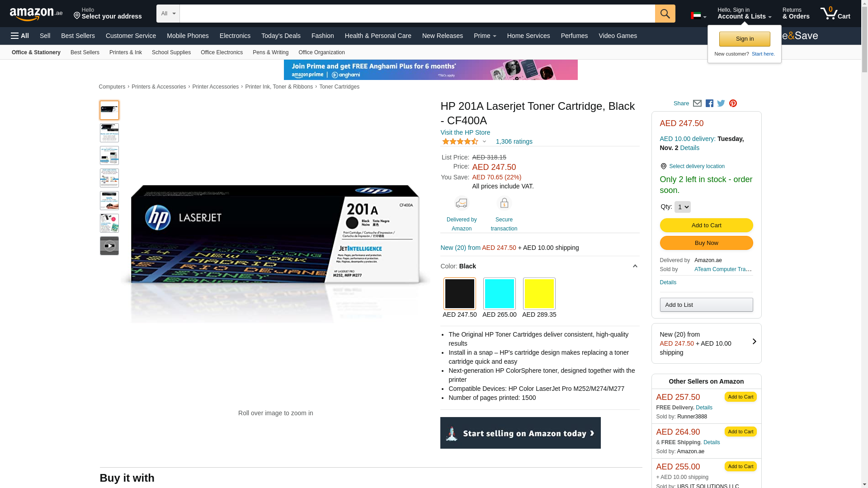Open the search category All dropdown

[x=168, y=14]
